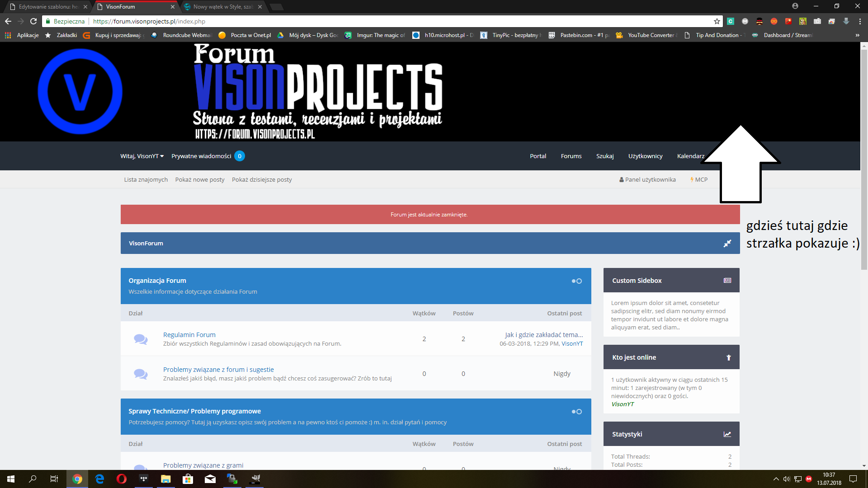Click the Kto jest online person icon
The image size is (868, 488).
point(729,357)
